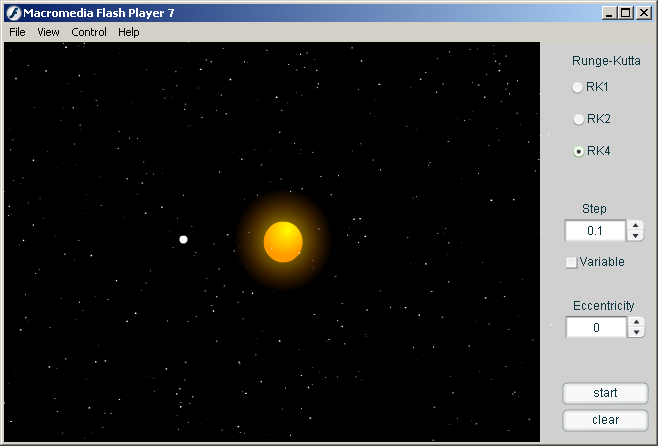Select the RK2 radio button

(578, 120)
